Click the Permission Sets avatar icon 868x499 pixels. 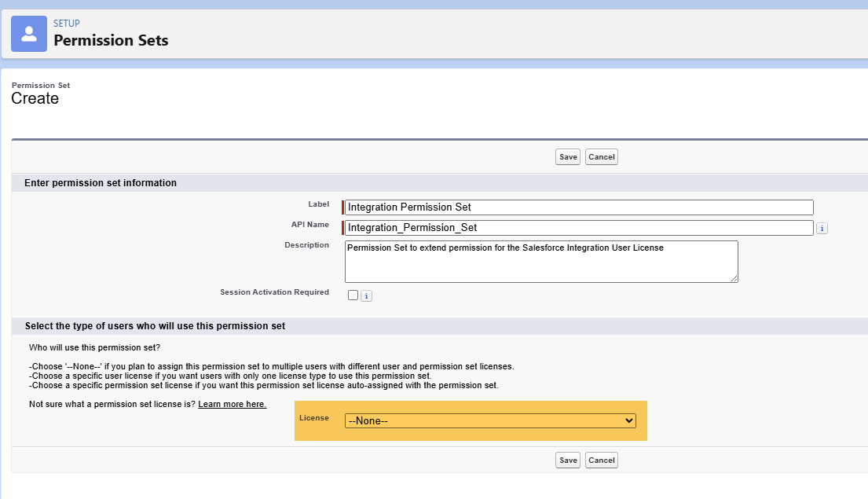click(x=28, y=33)
